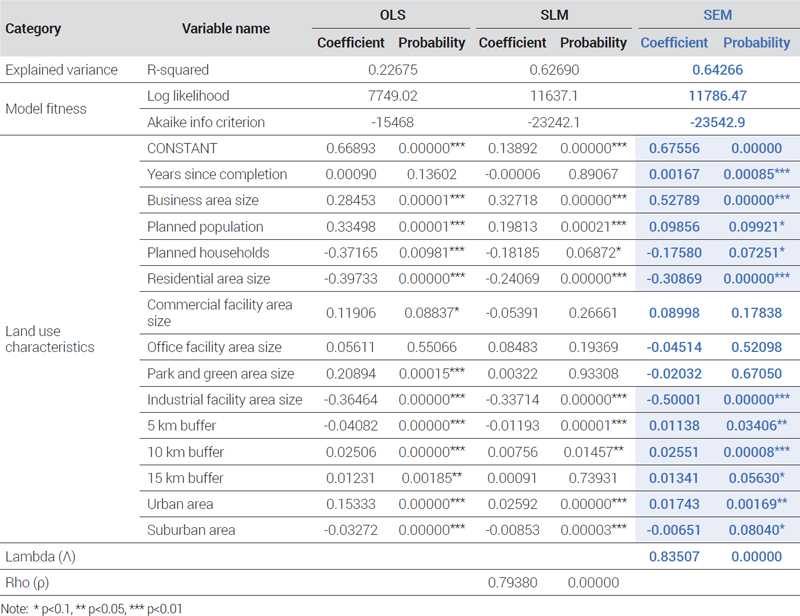Screen dimensions: 800x616
Task: Click SLM Coefficient subheader
Action: tap(512, 43)
